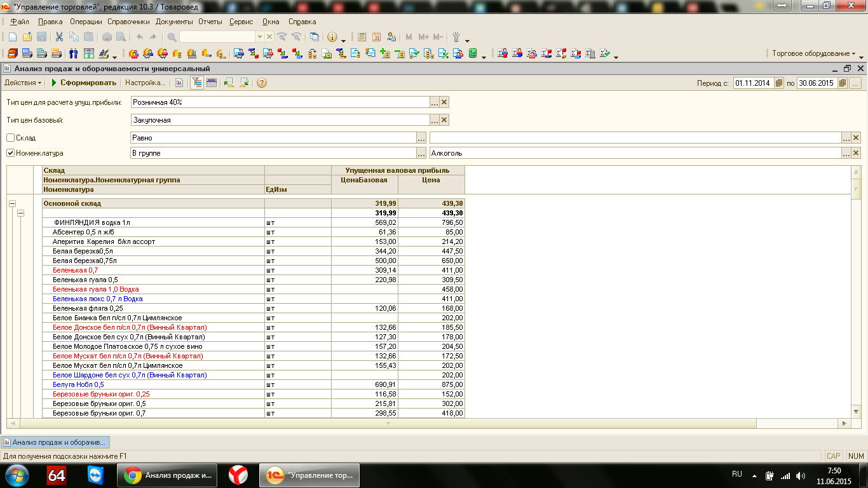Image resolution: width=868 pixels, height=488 pixels.
Task: Open the Сервис menu
Action: (x=241, y=22)
